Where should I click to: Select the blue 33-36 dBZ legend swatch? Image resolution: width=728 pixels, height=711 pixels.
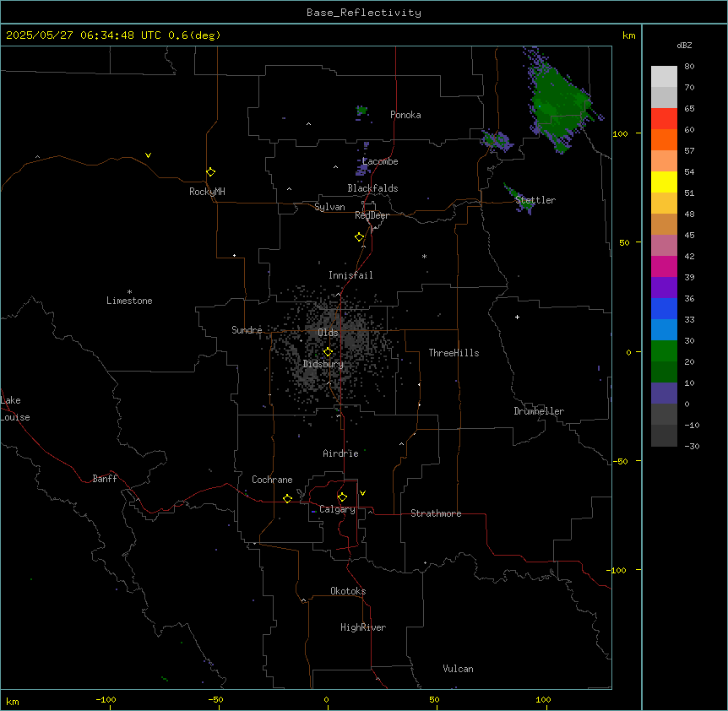coord(664,308)
